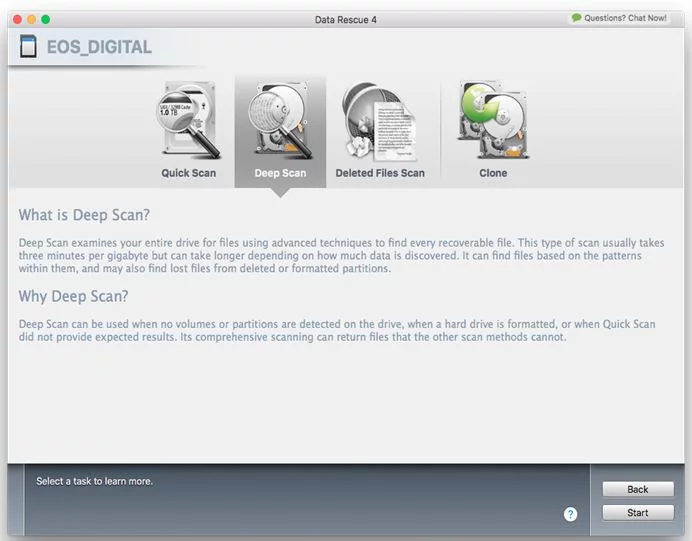
Task: Click 'Select a task to learn more.' text
Action: point(94,481)
